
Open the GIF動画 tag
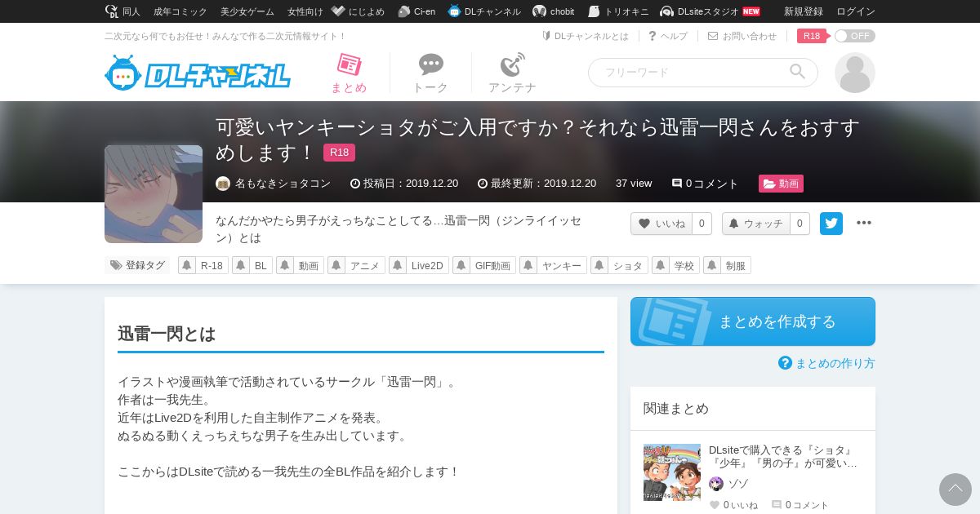click(492, 265)
